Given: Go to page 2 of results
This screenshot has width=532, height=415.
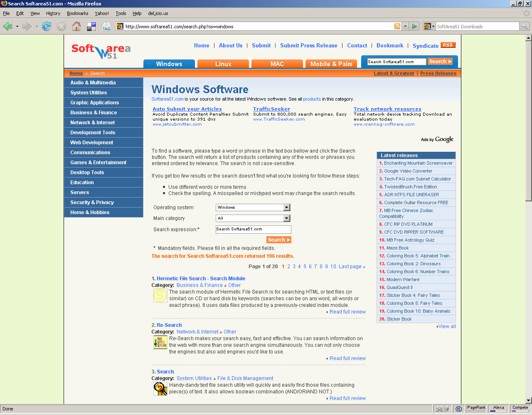Looking at the screenshot, I should point(288,267).
